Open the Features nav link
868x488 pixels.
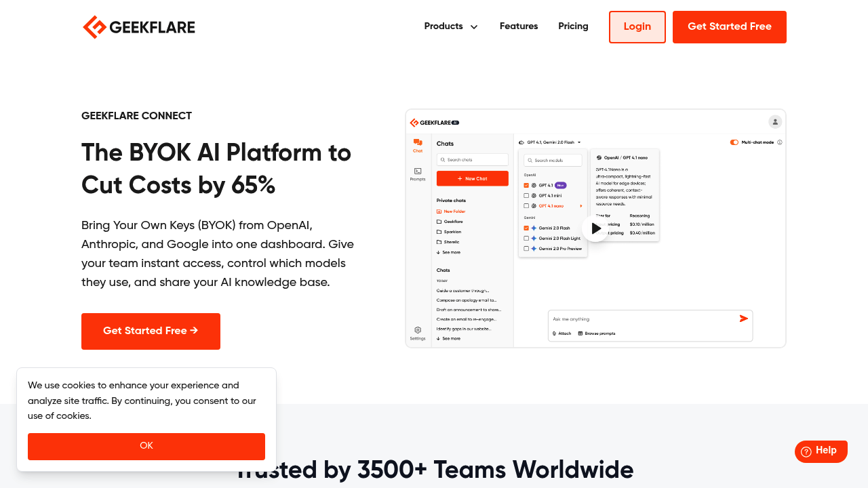(x=519, y=26)
